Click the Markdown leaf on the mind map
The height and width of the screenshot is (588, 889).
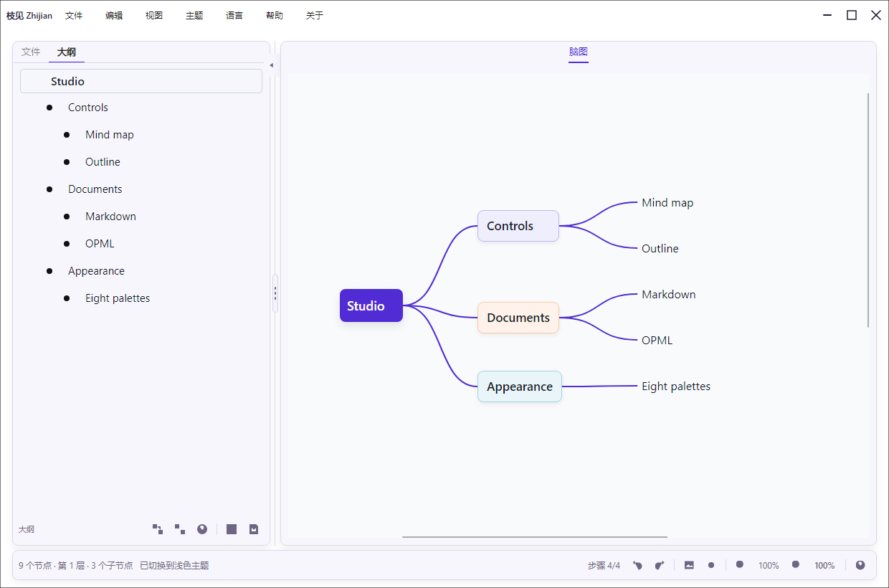668,295
